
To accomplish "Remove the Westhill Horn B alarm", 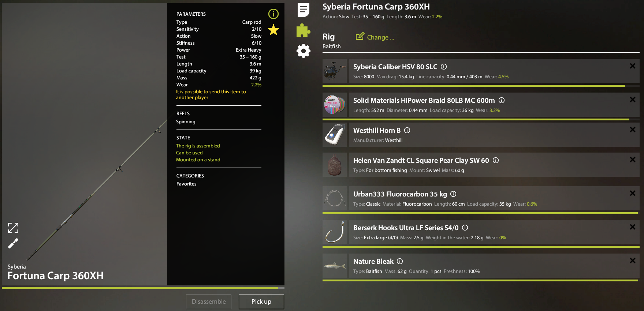I will click(632, 130).
